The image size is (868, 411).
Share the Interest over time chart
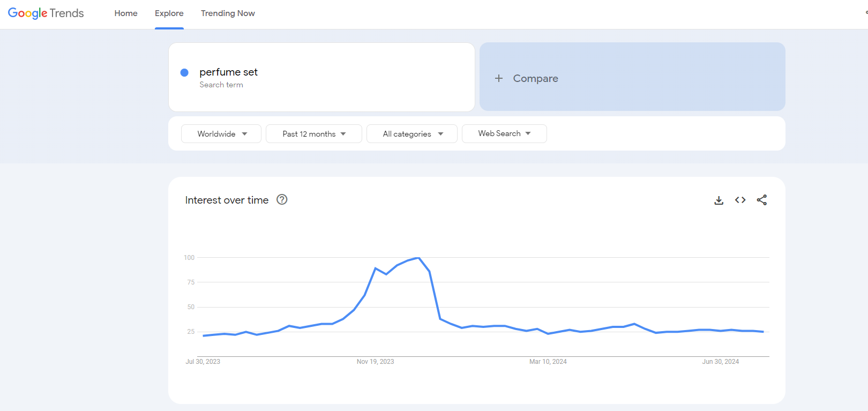pos(762,200)
